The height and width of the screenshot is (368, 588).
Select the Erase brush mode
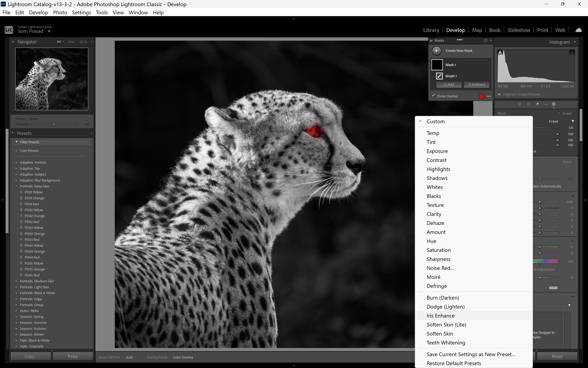tap(553, 121)
